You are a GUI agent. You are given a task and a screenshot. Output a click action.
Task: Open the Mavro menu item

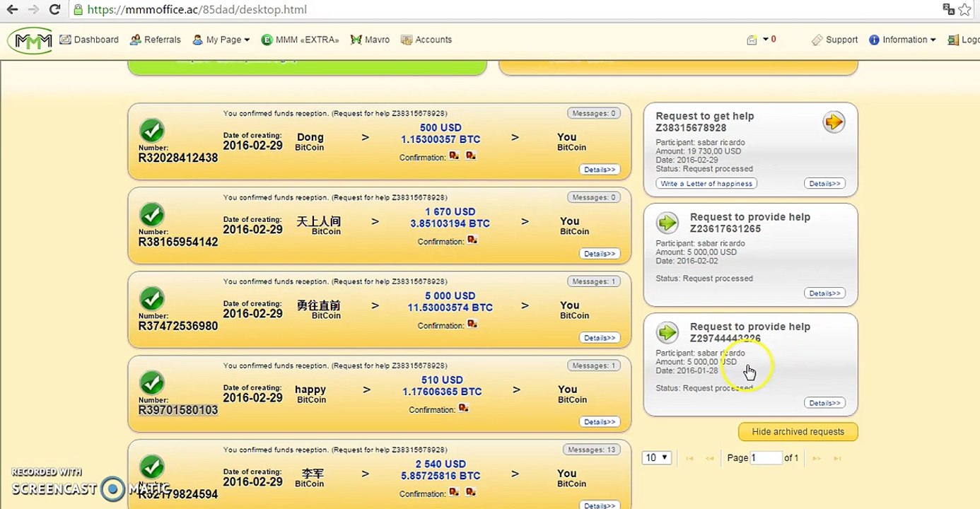pos(370,40)
